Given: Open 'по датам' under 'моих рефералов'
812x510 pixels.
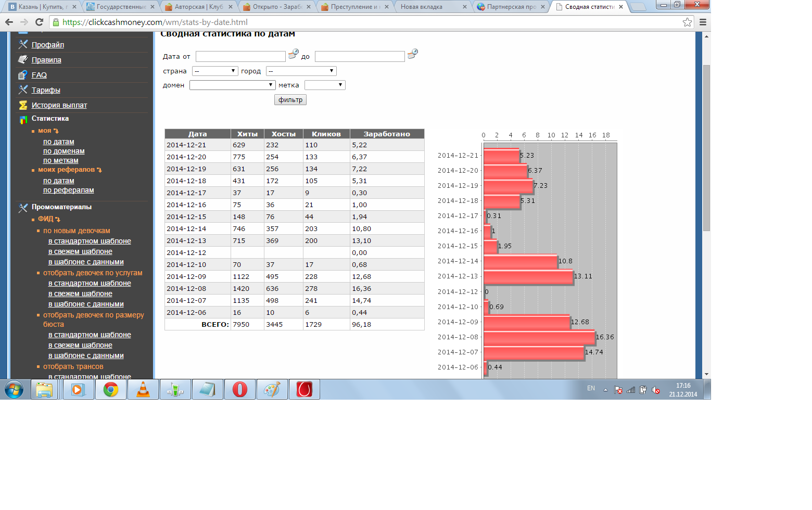Looking at the screenshot, I should (59, 181).
